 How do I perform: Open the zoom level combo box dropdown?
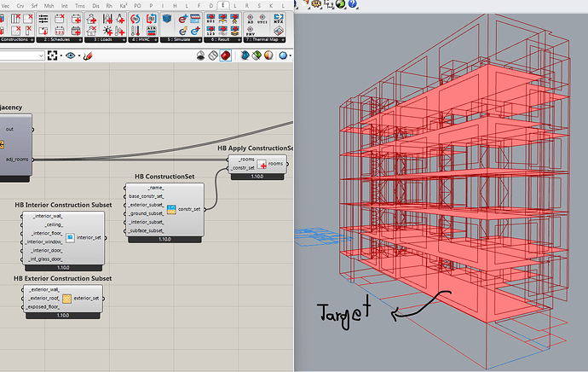point(41,56)
